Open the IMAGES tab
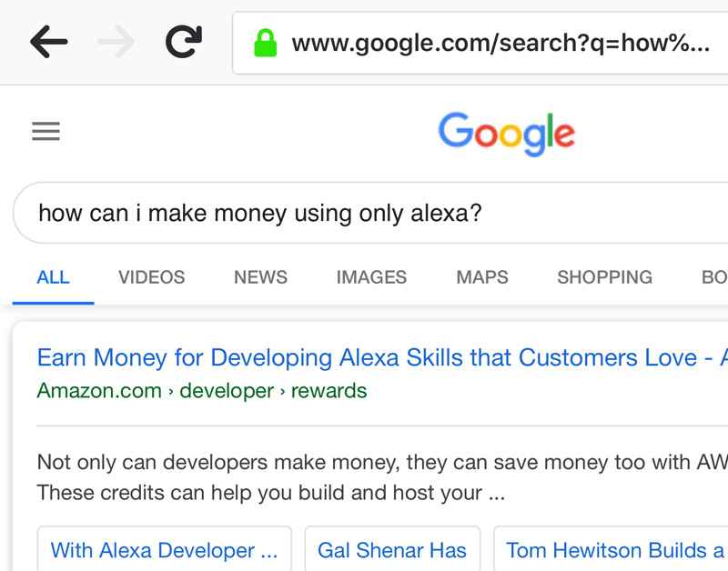 371,277
